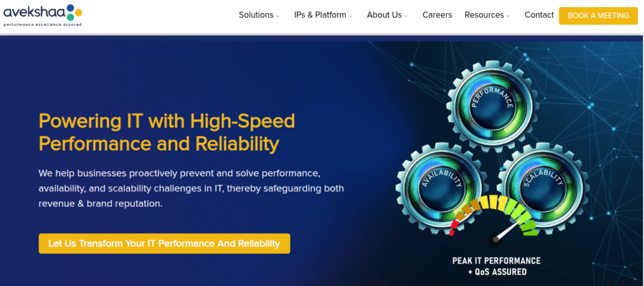Open the Careers menu item

coord(437,15)
